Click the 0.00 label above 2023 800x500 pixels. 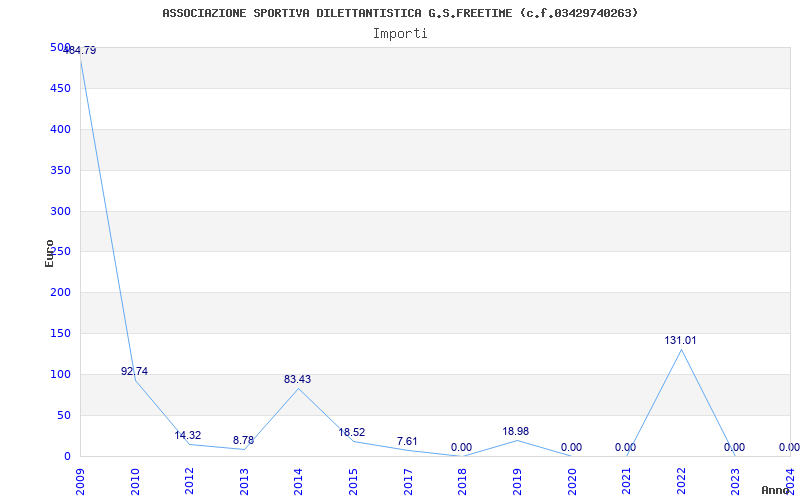(x=735, y=447)
